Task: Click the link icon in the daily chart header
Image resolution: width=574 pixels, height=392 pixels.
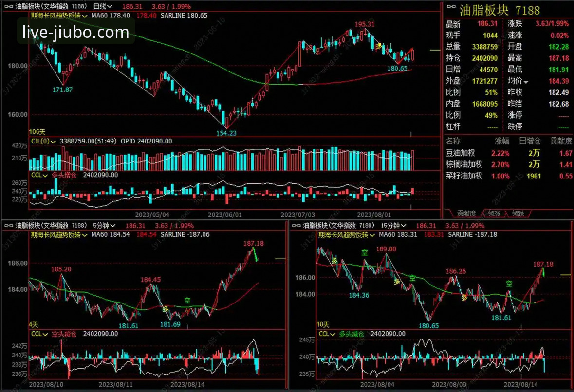Action: (8, 7)
